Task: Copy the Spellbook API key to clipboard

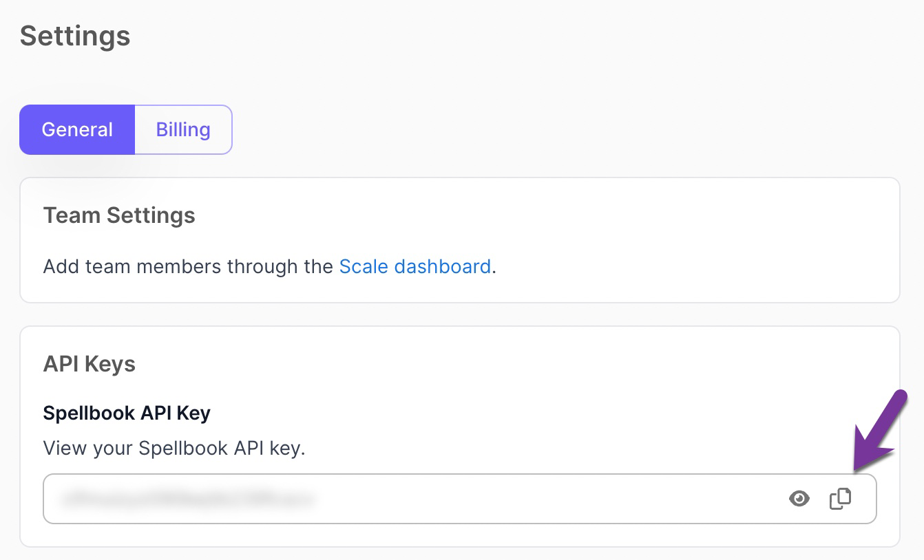Action: pos(840,499)
